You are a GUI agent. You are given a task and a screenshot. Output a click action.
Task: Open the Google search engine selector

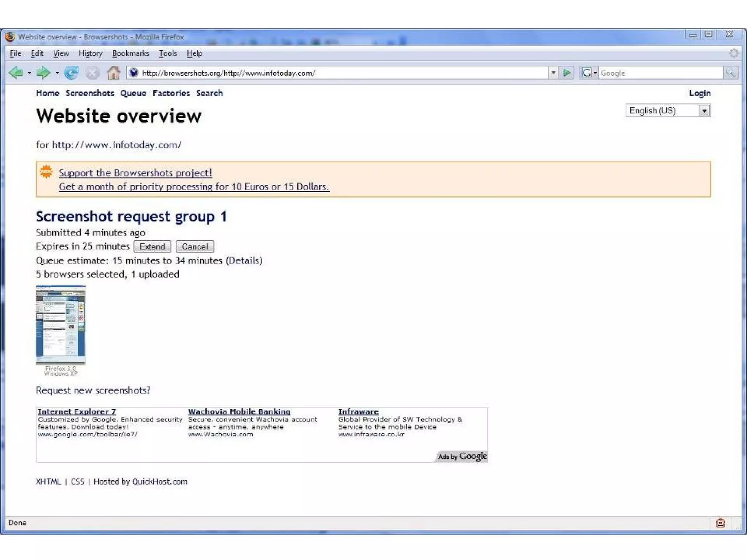click(588, 73)
